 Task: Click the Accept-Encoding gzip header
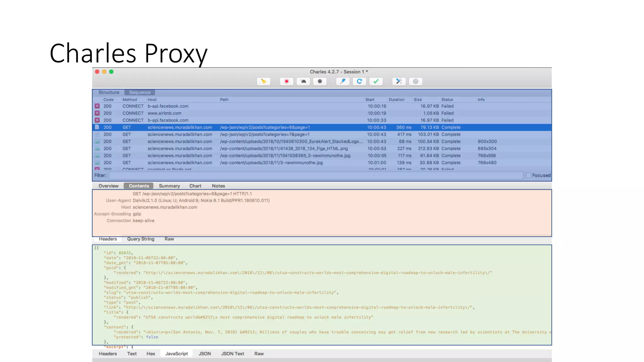tap(118, 214)
